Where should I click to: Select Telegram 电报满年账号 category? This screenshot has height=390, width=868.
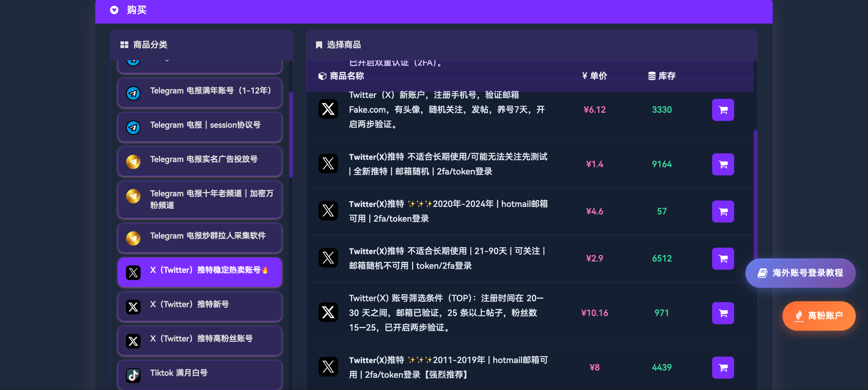tap(200, 92)
